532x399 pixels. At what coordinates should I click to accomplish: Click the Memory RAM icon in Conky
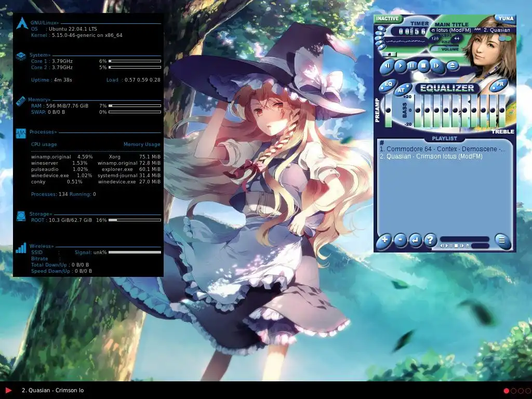click(21, 101)
